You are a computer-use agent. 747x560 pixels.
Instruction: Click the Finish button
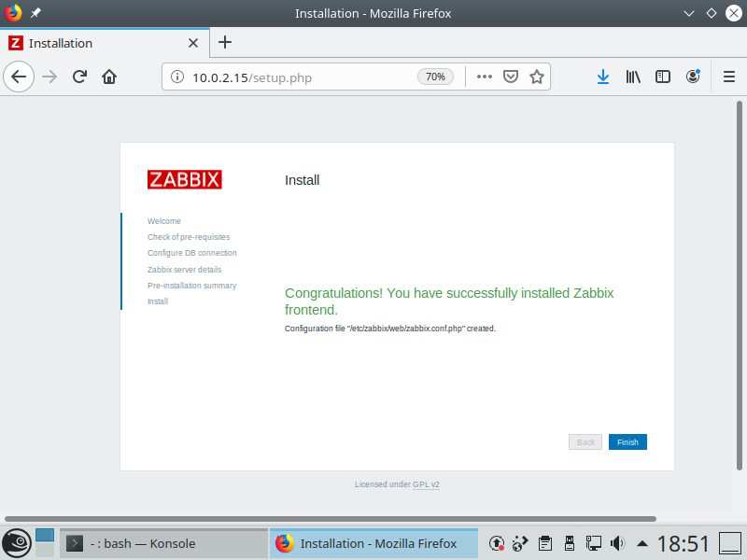(627, 441)
